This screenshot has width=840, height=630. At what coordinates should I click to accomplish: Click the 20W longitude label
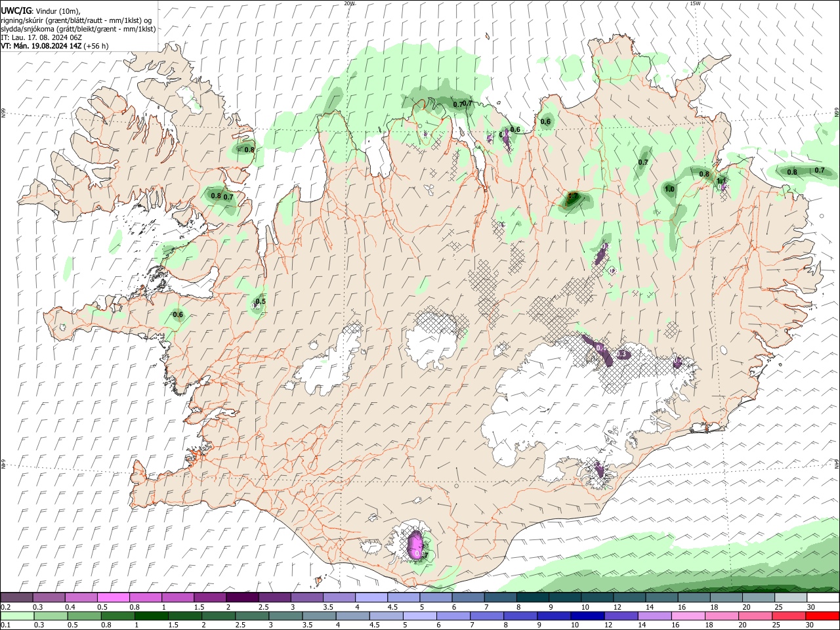click(x=349, y=3)
